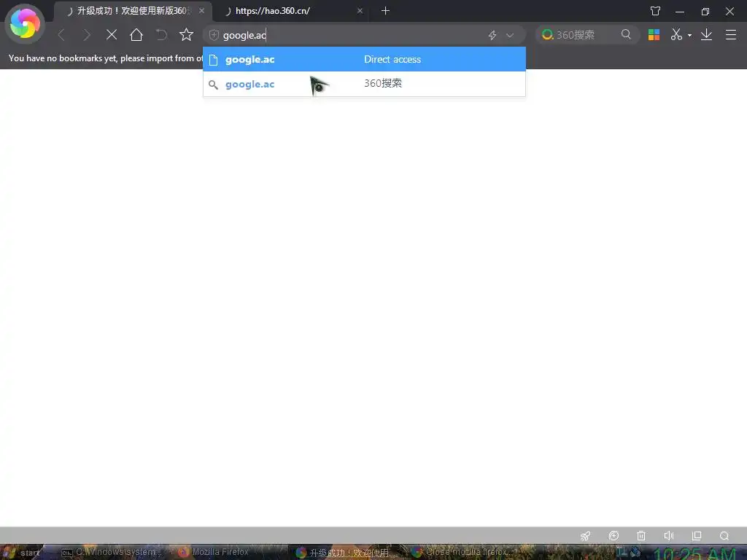Screen dimensions: 747x560
Task: Stop page loading with the X button
Action: pos(112,35)
